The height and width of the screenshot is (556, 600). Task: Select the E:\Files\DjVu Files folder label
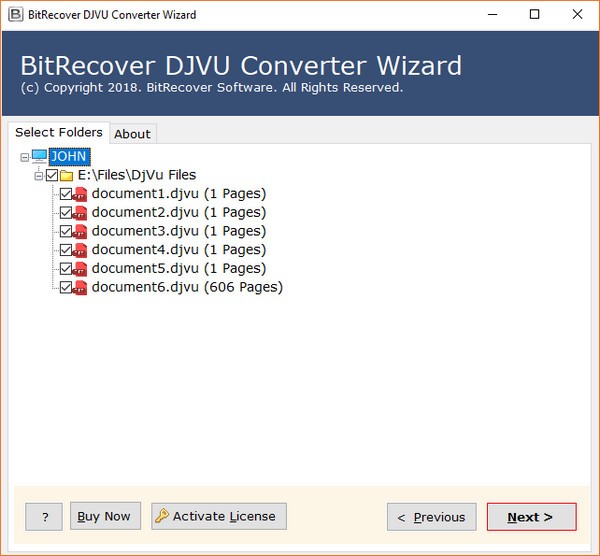tap(137, 175)
